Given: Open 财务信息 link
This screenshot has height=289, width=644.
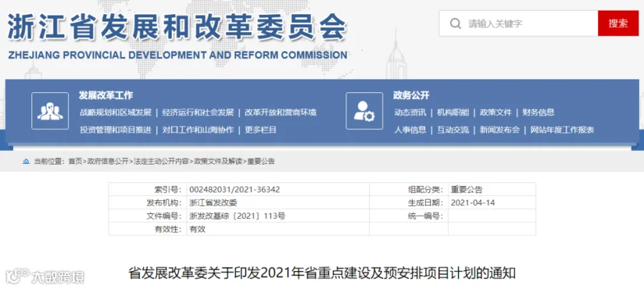Looking at the screenshot, I should (x=538, y=112).
